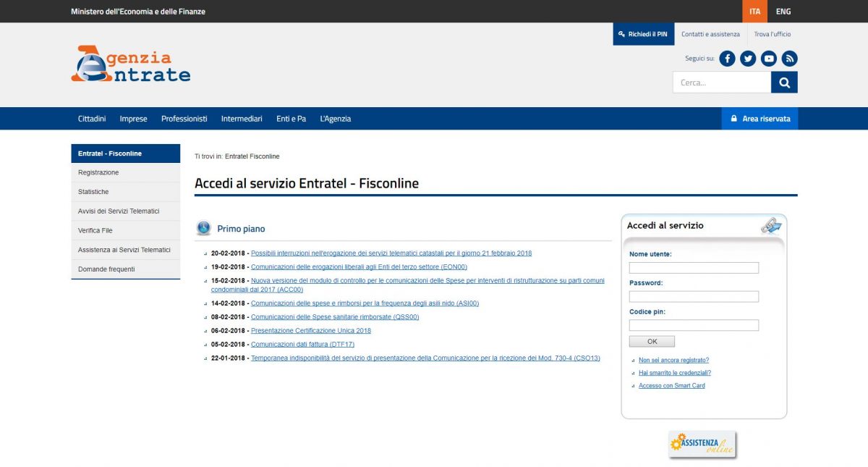Click Ministero dell'Economia e delle Finanze

point(138,12)
